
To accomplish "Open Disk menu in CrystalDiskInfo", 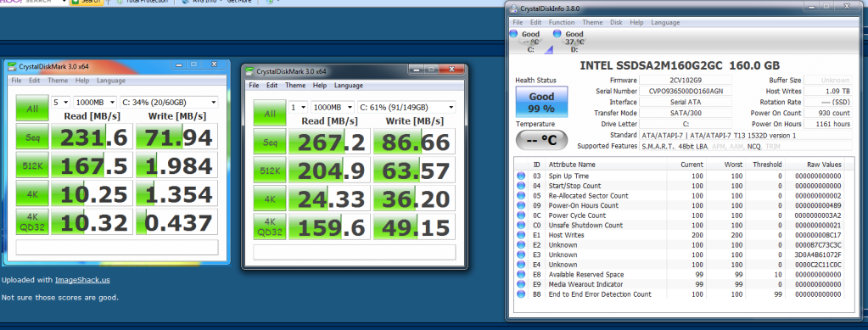I will 616,23.
